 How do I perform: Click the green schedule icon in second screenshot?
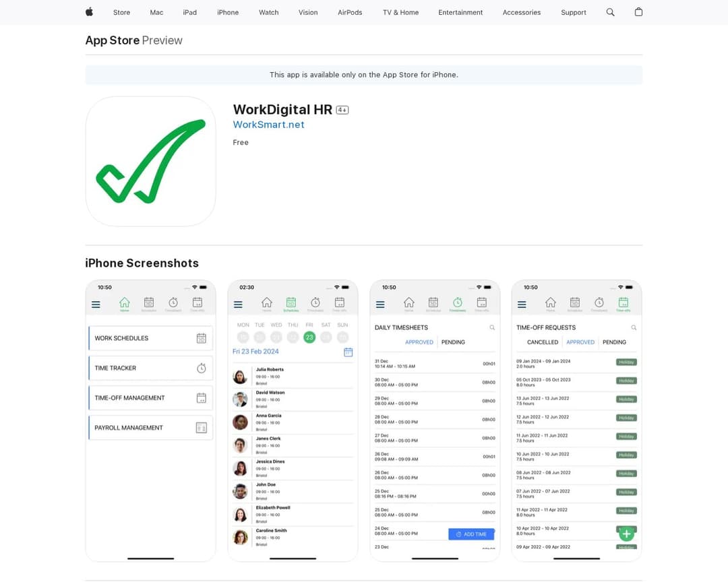click(291, 303)
